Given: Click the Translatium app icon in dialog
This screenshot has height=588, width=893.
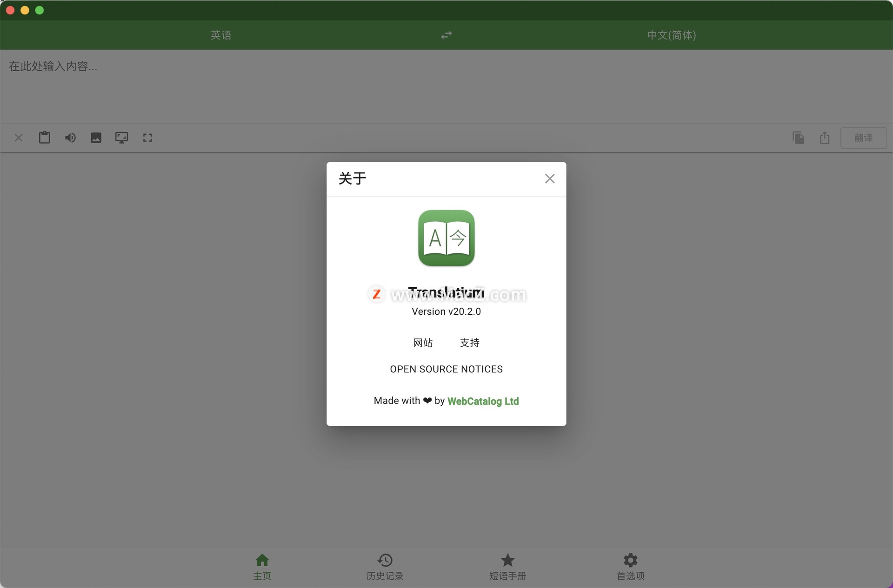Looking at the screenshot, I should pyautogui.click(x=446, y=238).
